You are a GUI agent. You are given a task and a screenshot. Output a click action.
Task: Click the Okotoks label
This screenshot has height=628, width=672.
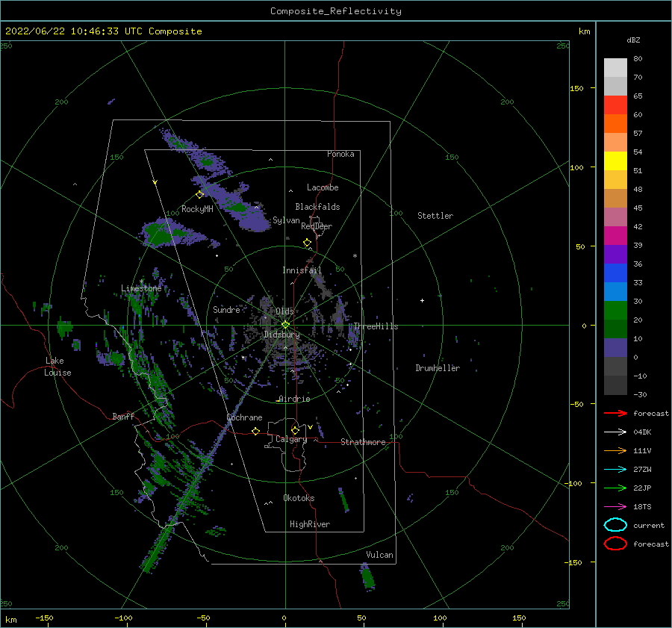[299, 498]
